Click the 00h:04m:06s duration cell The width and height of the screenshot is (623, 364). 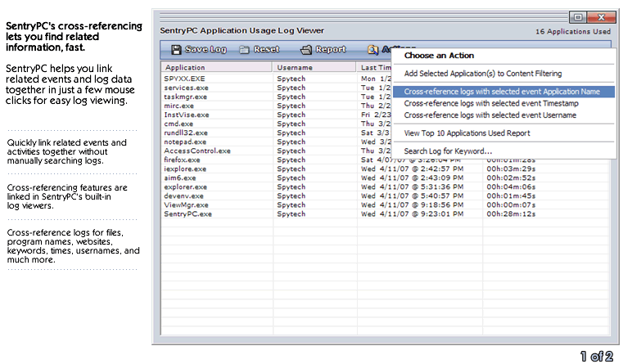click(511, 187)
